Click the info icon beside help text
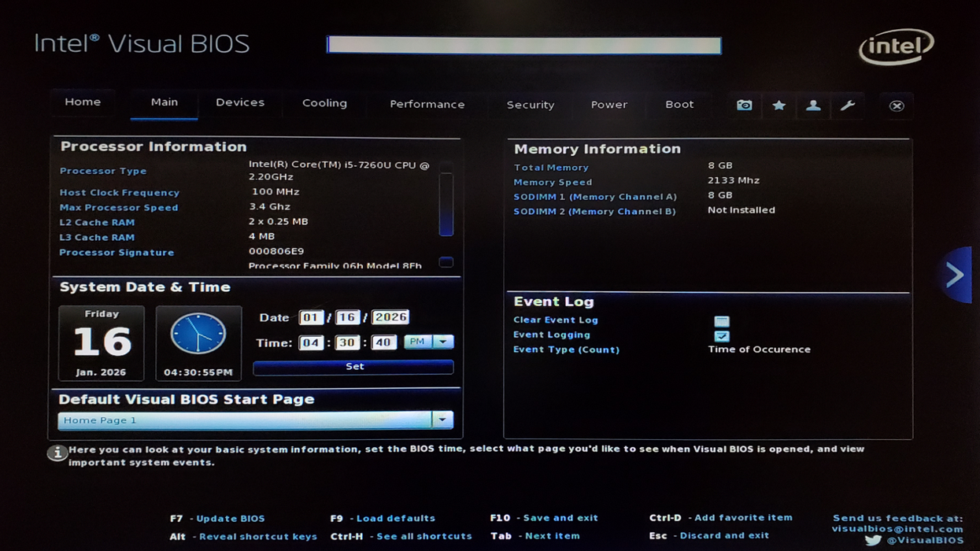Image resolution: width=980 pixels, height=551 pixels. tap(57, 453)
